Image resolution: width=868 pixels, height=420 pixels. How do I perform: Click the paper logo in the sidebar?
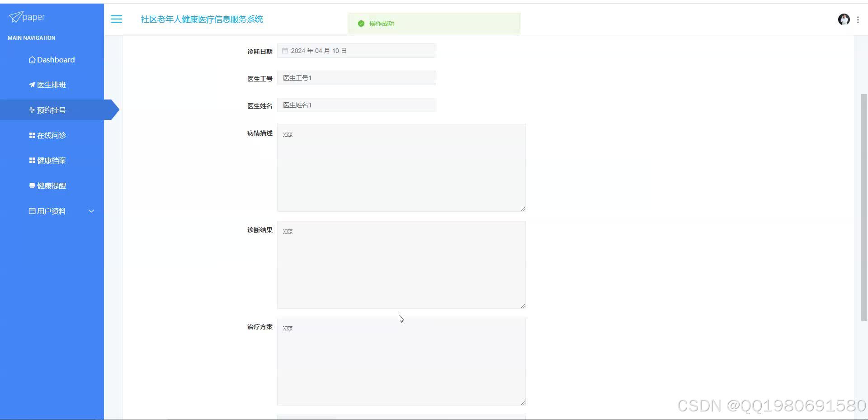(26, 17)
